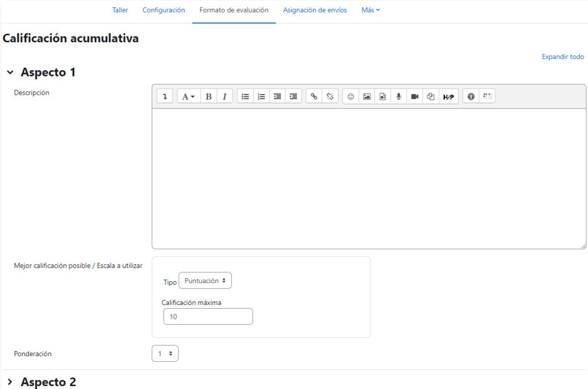
Task: Open the Tipo Puntuación dropdown
Action: pyautogui.click(x=205, y=280)
